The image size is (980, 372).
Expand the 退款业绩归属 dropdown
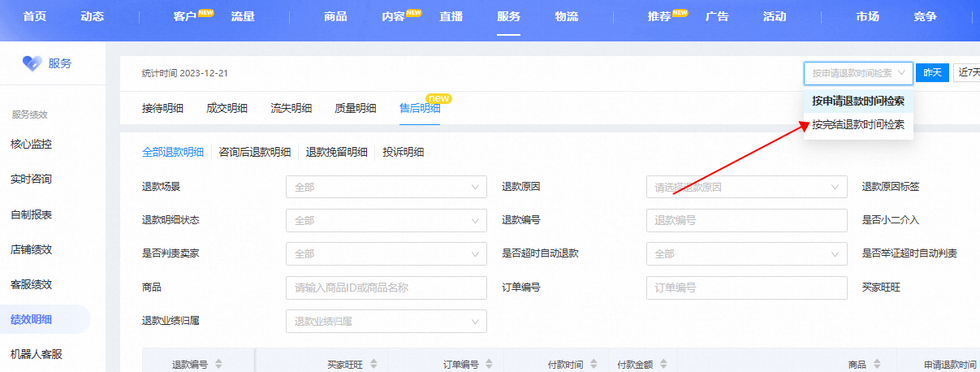click(x=386, y=321)
